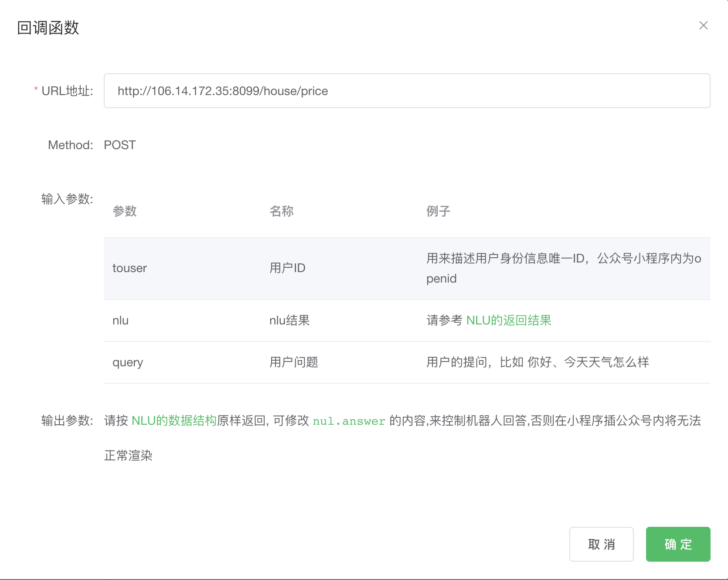Click the 名称 column header
728x580 pixels.
[282, 211]
